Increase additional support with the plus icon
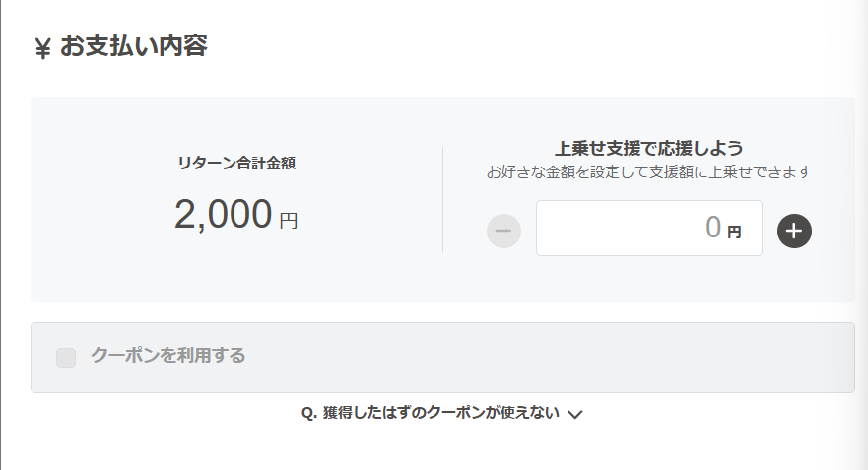The image size is (868, 470). tap(794, 231)
